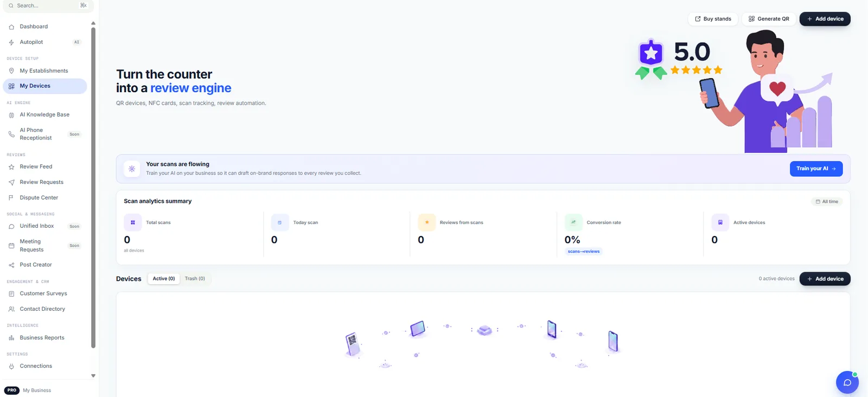Click the Conversion rate stat icon
Screen dimensions: 868x397
point(573,222)
